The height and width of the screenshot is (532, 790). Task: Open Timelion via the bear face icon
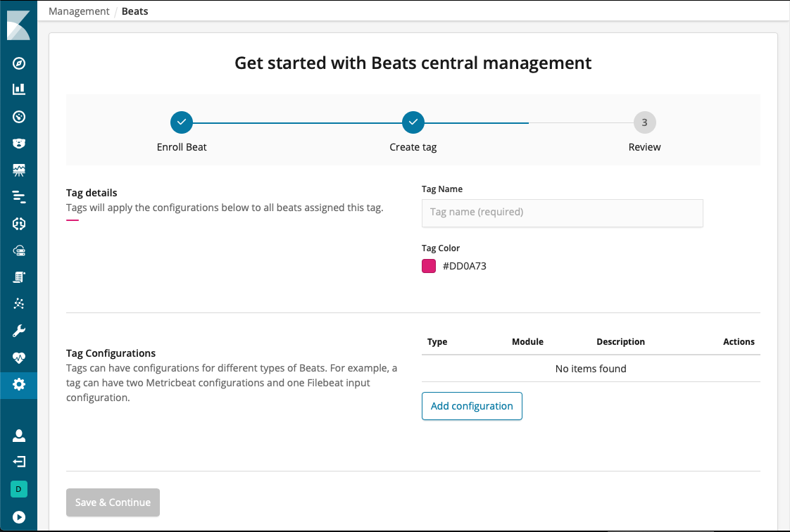click(x=18, y=144)
